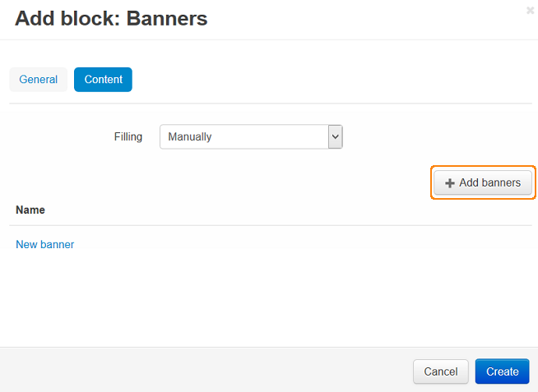Image resolution: width=538 pixels, height=392 pixels.
Task: Select the Content tab
Action: [x=103, y=80]
